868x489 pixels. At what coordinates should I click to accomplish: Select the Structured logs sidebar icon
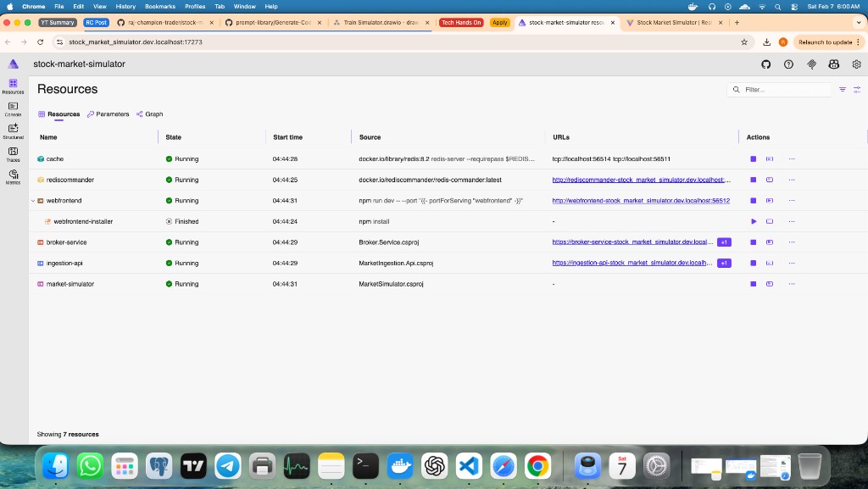(x=13, y=129)
